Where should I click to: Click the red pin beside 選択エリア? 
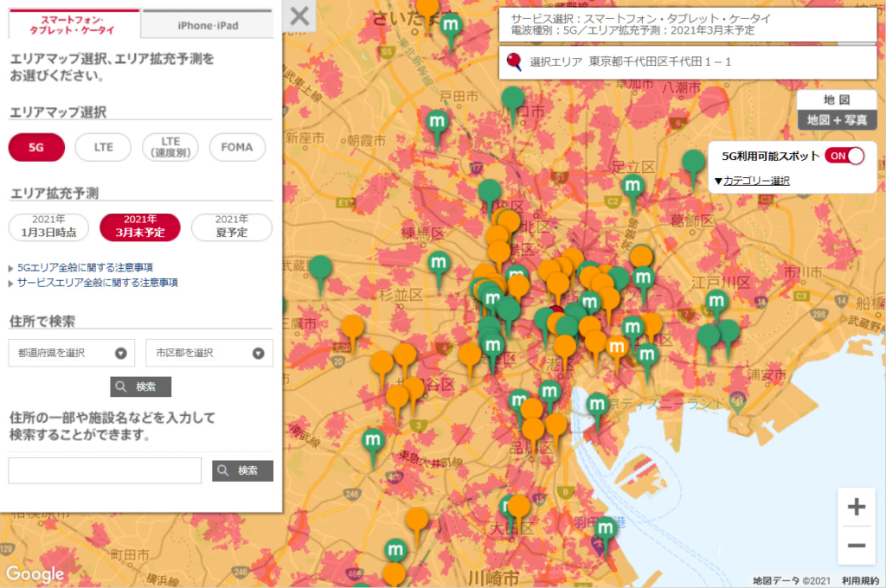click(x=514, y=61)
